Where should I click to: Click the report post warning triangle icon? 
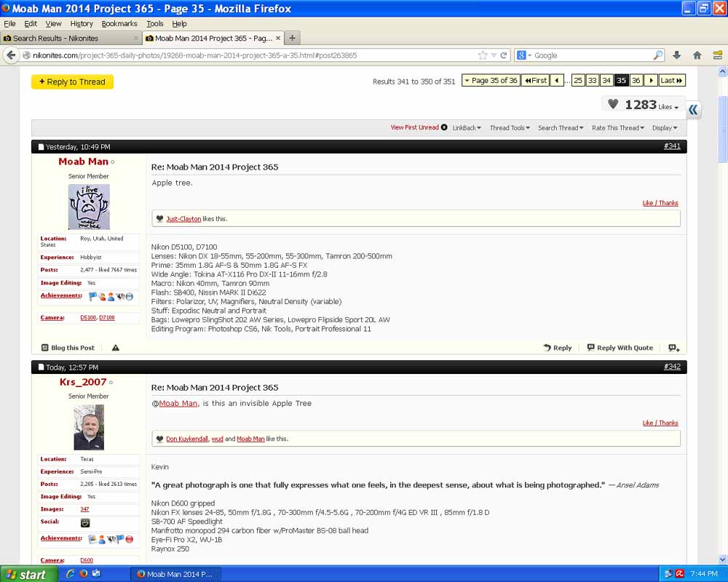pos(115,348)
